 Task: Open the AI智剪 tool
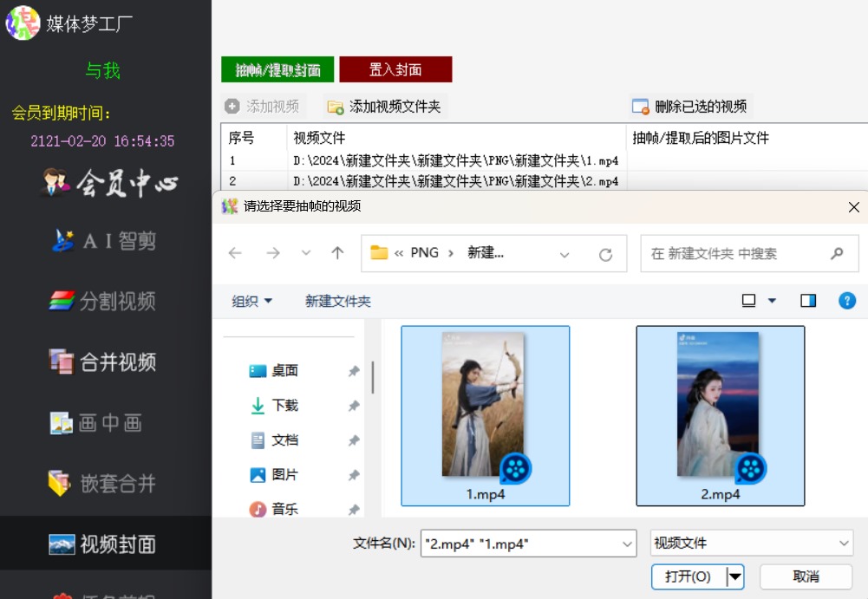(104, 241)
